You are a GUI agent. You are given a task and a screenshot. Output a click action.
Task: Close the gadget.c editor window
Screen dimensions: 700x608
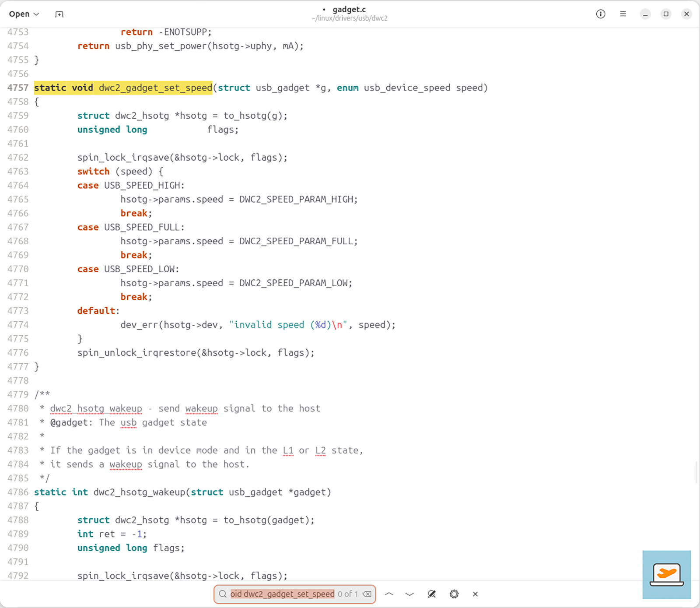coord(686,14)
